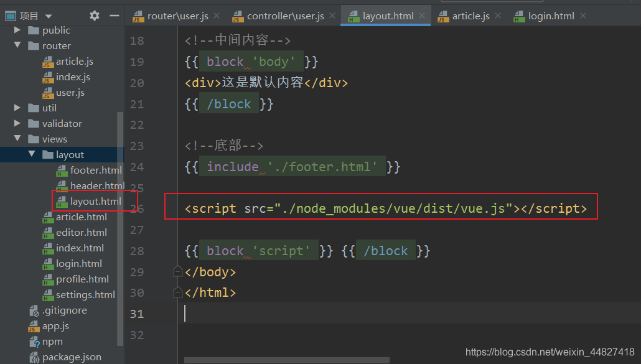Click the package.json file icon
The width and height of the screenshot is (641, 364).
pos(34,357)
